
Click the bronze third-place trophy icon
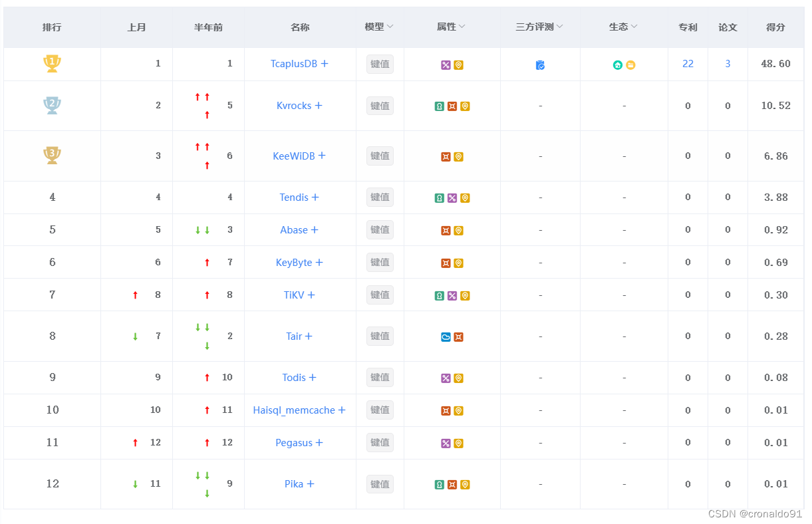[52, 156]
